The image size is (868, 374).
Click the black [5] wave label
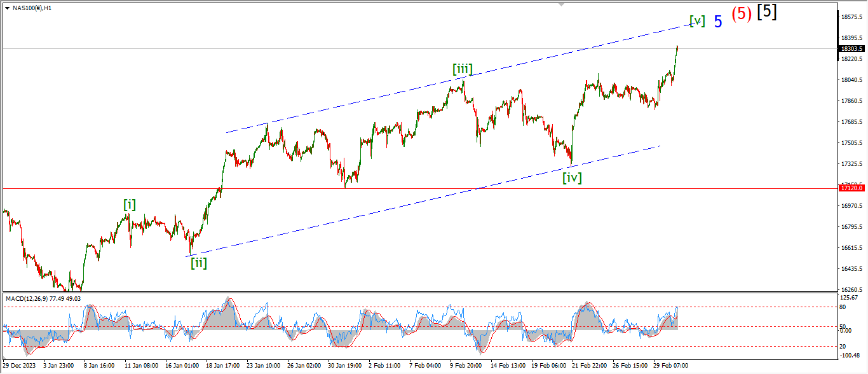pyautogui.click(x=766, y=11)
